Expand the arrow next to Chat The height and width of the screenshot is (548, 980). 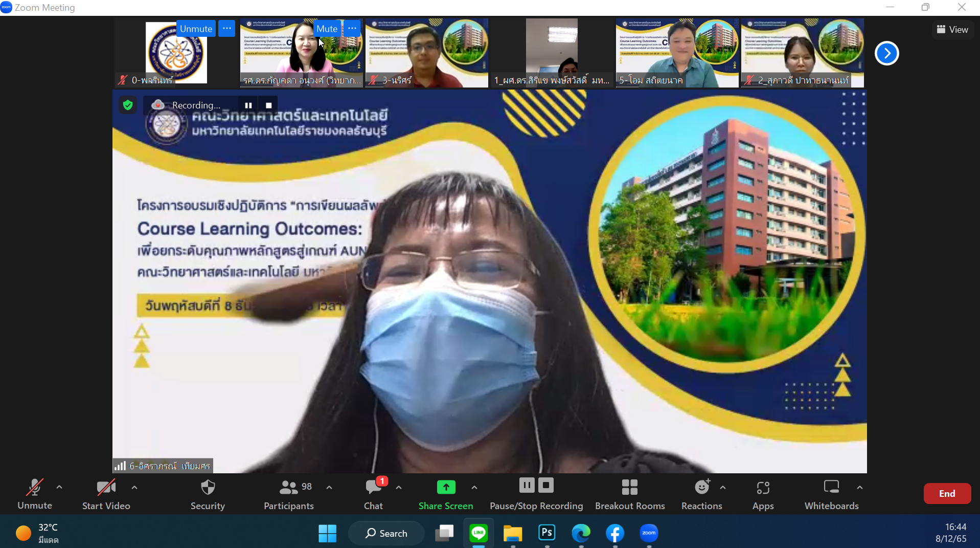[x=399, y=488]
